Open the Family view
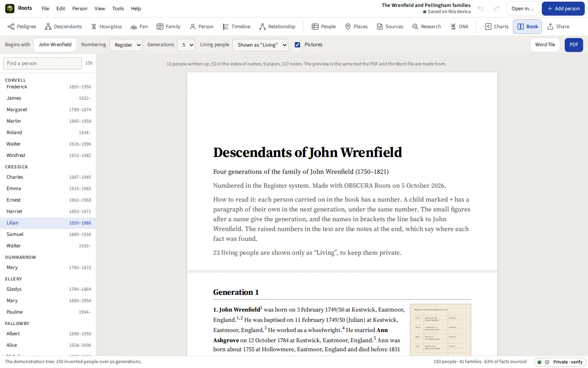The height and width of the screenshot is (368, 588). [x=169, y=27]
